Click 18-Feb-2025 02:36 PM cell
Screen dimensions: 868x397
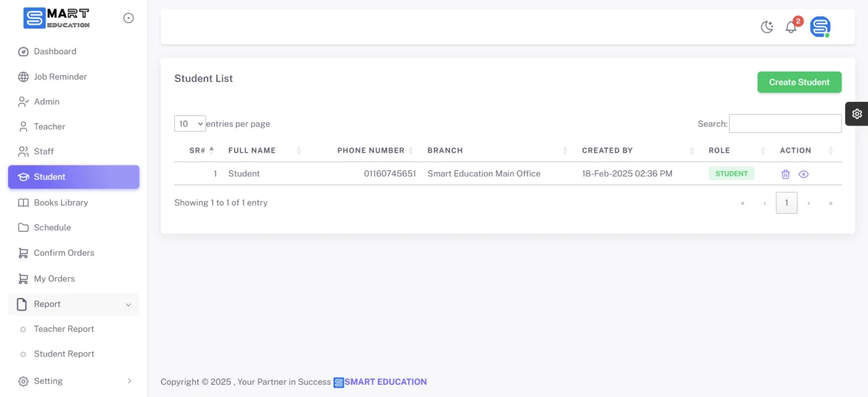pos(627,174)
